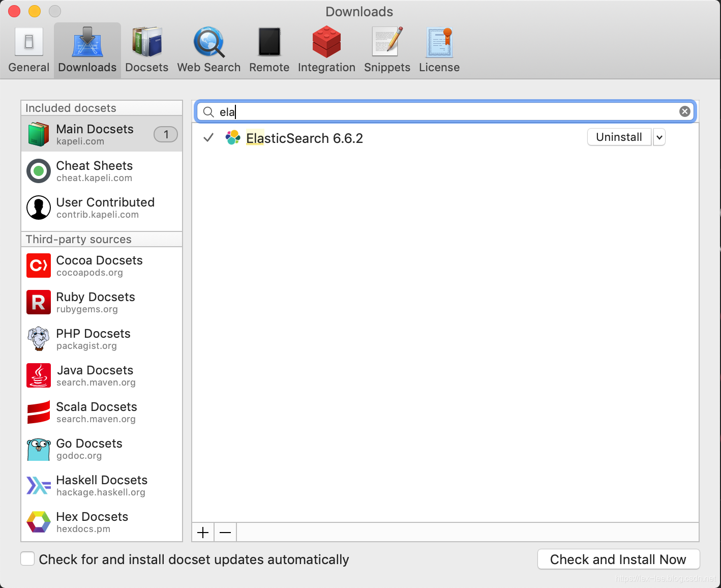Click the hackage.haskell.org subtitle
The height and width of the screenshot is (588, 721).
coord(101,492)
